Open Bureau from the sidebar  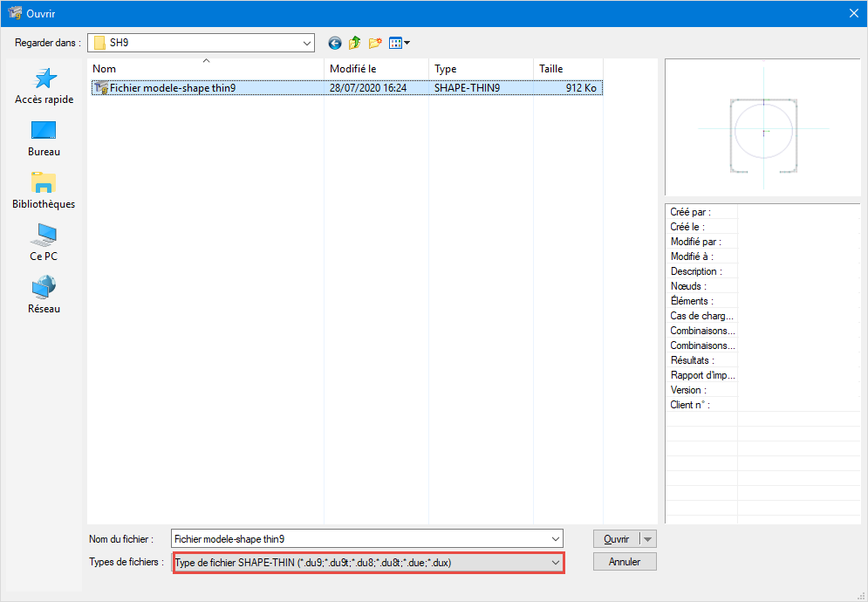coord(43,140)
